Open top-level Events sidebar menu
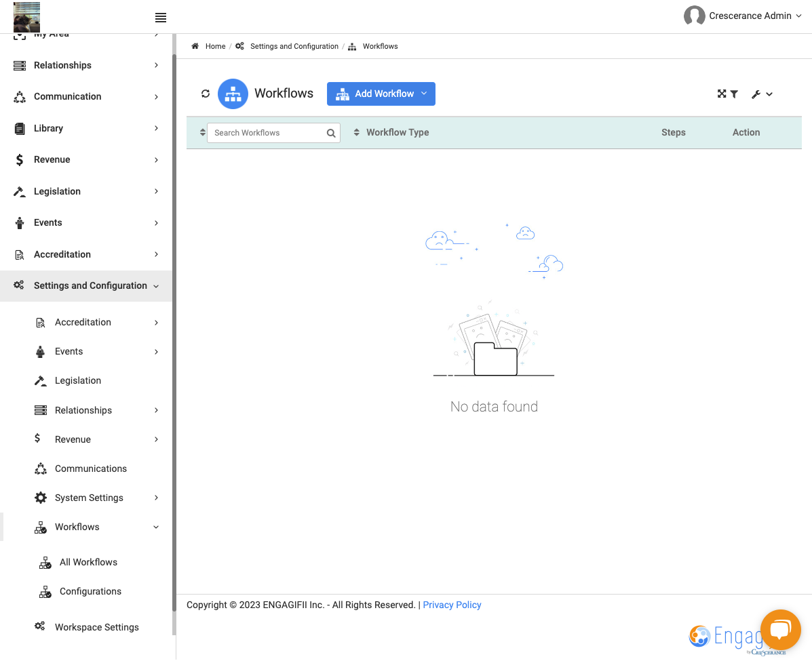 coord(86,223)
